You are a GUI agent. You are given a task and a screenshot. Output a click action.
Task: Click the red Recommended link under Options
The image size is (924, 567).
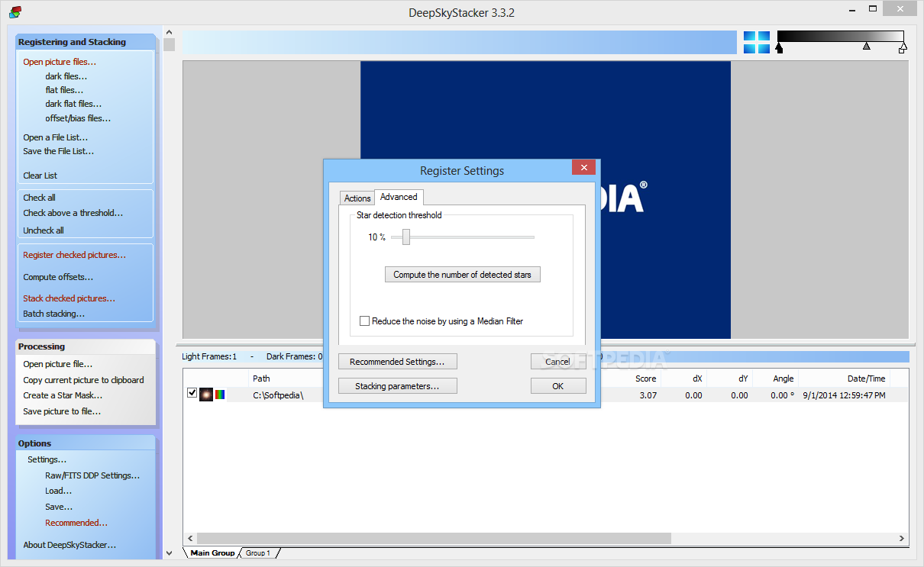point(76,523)
